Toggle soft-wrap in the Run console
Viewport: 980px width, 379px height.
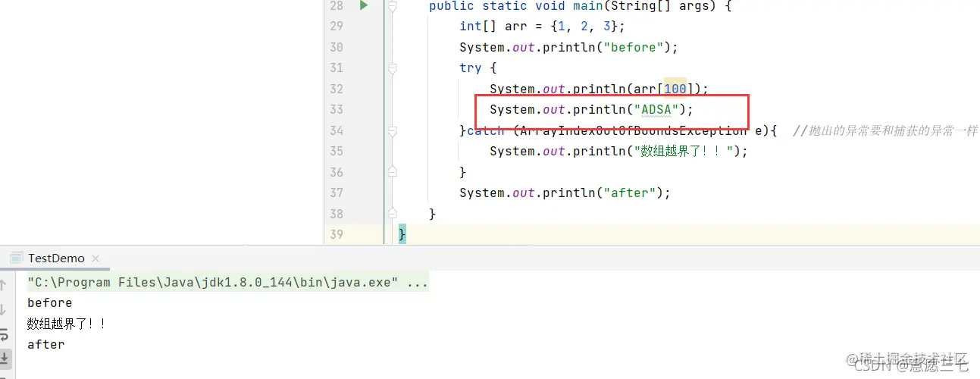tap(4, 334)
